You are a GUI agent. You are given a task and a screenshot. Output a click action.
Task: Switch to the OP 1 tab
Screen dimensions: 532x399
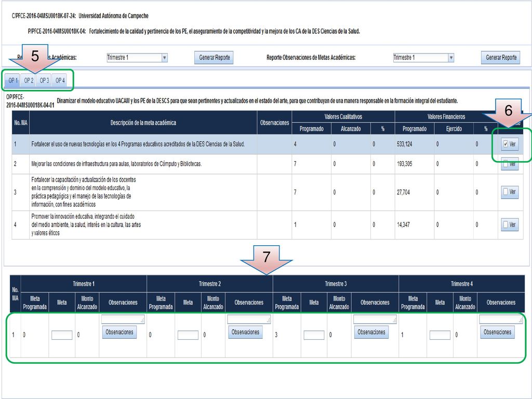coord(13,81)
